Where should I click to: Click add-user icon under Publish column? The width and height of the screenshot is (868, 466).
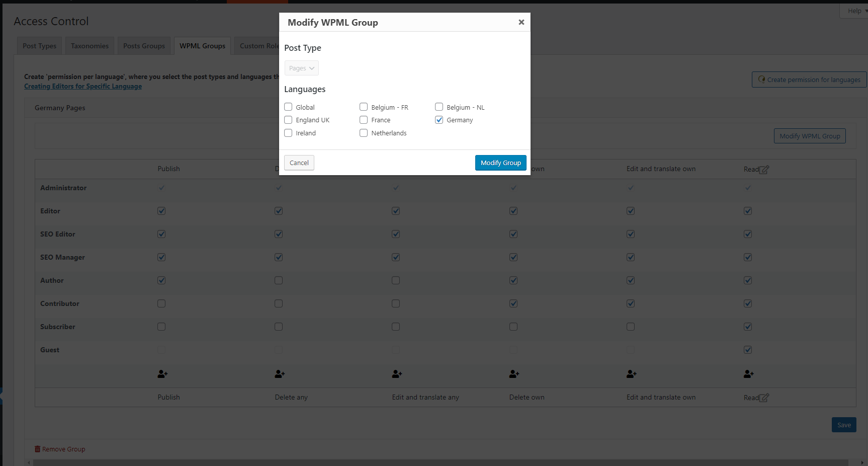pyautogui.click(x=162, y=374)
